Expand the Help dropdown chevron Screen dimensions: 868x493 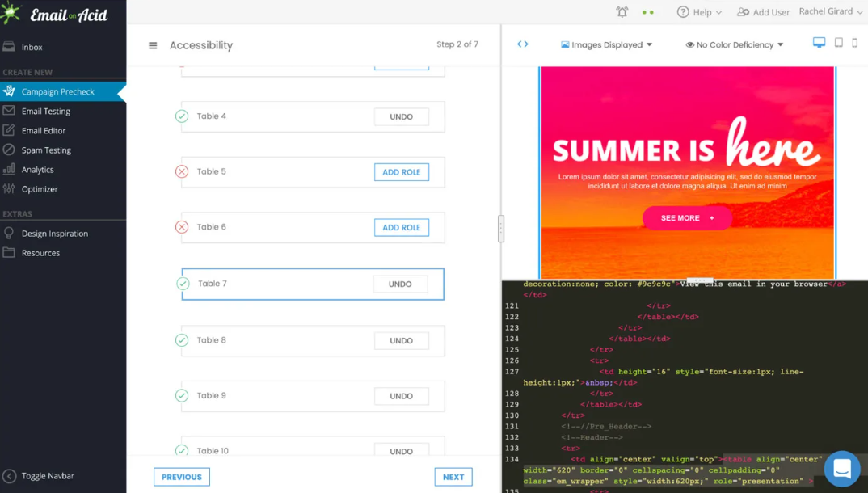(719, 12)
